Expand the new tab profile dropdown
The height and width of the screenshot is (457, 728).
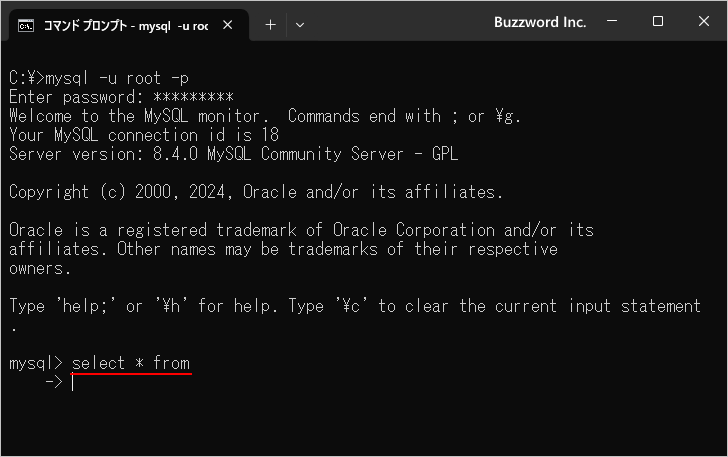[300, 24]
